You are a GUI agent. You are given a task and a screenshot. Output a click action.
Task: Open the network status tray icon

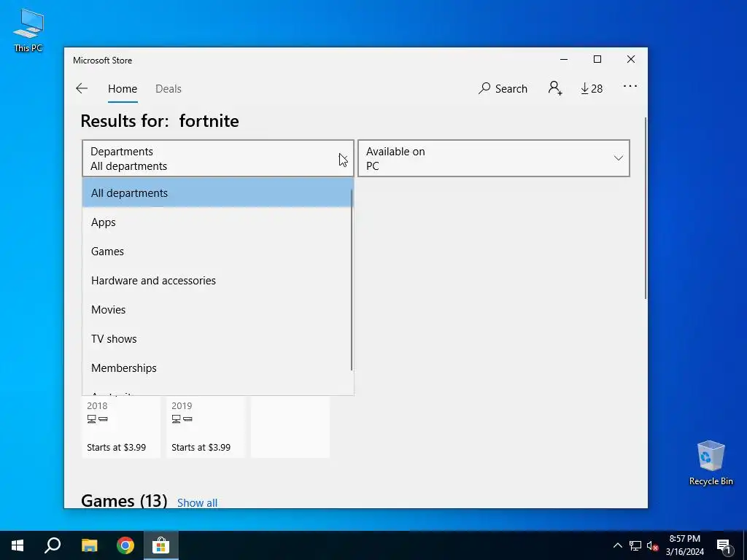(635, 545)
